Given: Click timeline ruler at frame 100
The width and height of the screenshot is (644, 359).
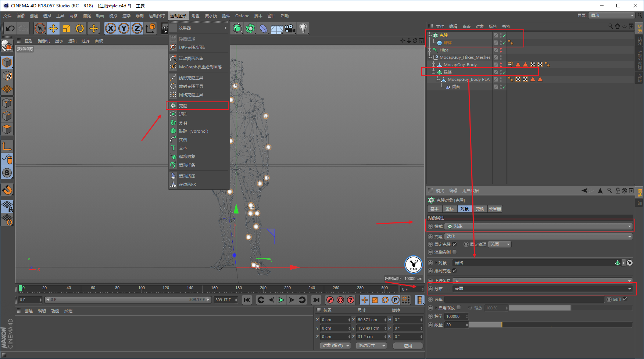Looking at the screenshot, I should click(142, 288).
